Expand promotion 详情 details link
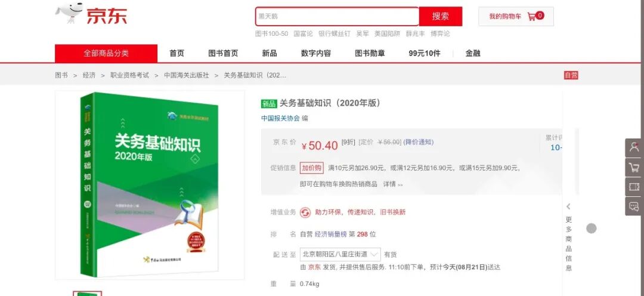 [393, 184]
